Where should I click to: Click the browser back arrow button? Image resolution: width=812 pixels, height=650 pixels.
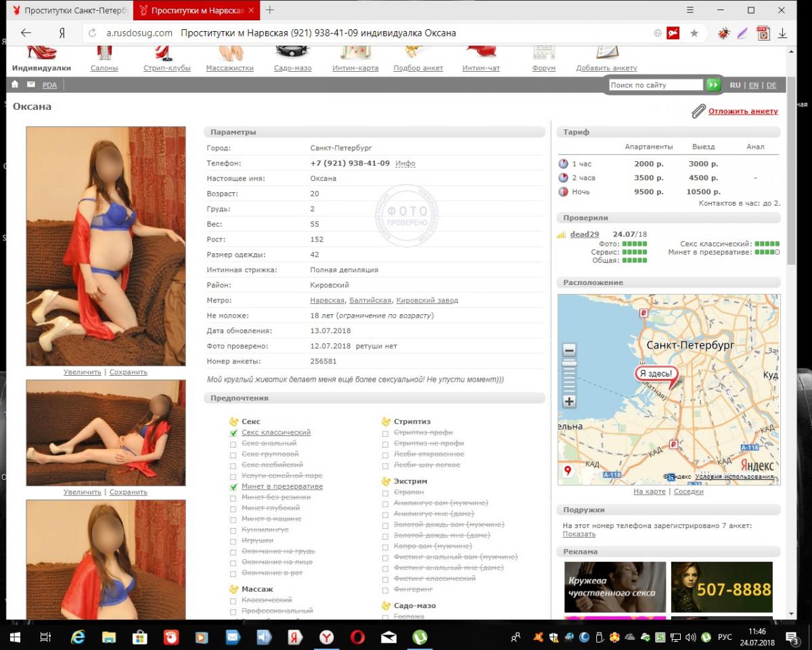click(x=26, y=33)
